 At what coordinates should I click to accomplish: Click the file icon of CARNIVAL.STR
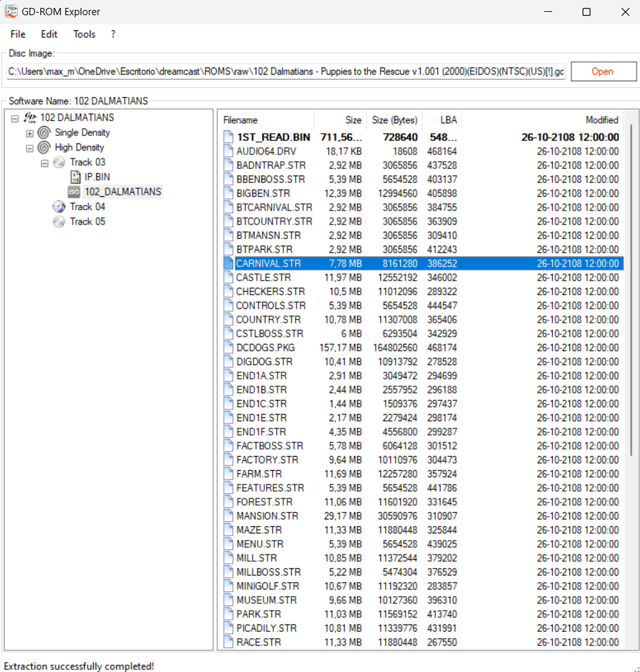229,263
